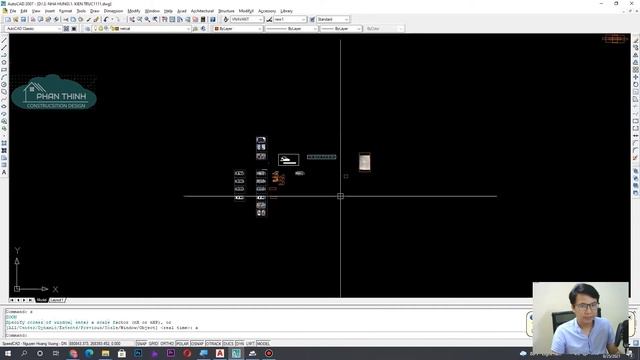Viewport: 640px width, 360px height.
Task: Select the Construction Line tool
Action: tap(4, 48)
